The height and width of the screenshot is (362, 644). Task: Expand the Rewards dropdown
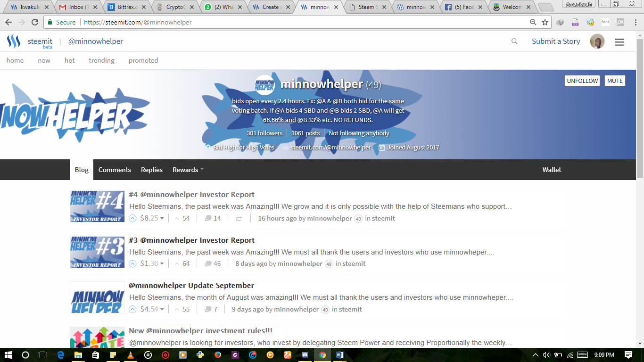188,170
